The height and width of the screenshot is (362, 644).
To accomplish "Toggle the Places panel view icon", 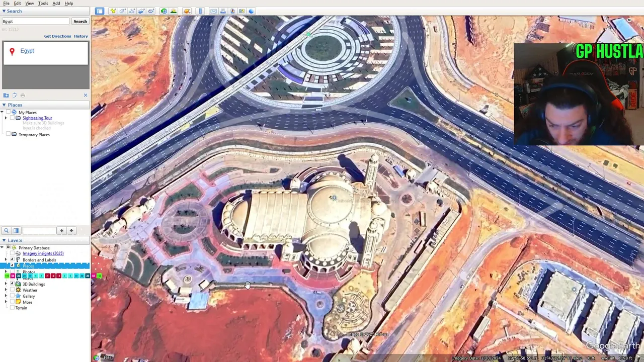I will (16, 230).
